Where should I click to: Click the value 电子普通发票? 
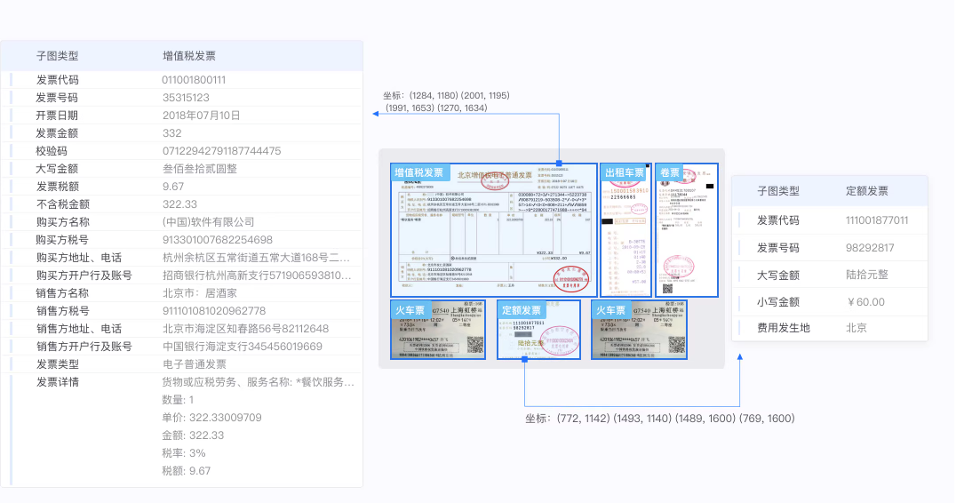[195, 365]
